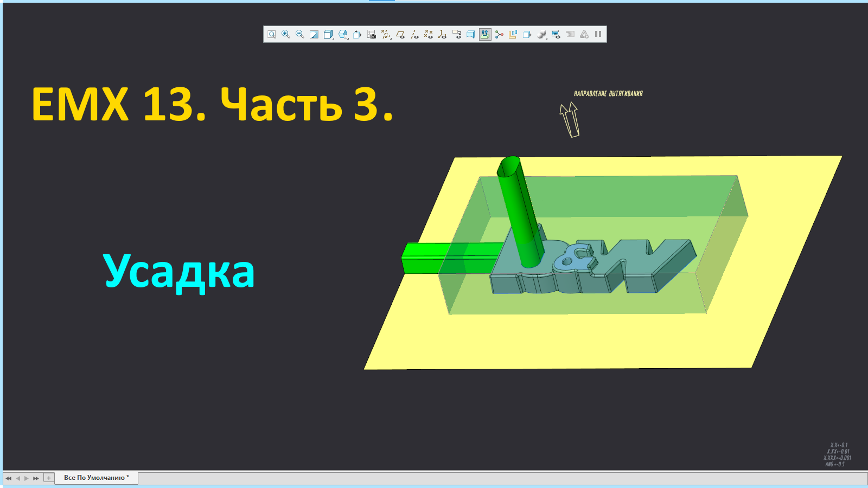The height and width of the screenshot is (488, 868).
Task: Click the Refit model to screen icon
Action: tap(313, 34)
